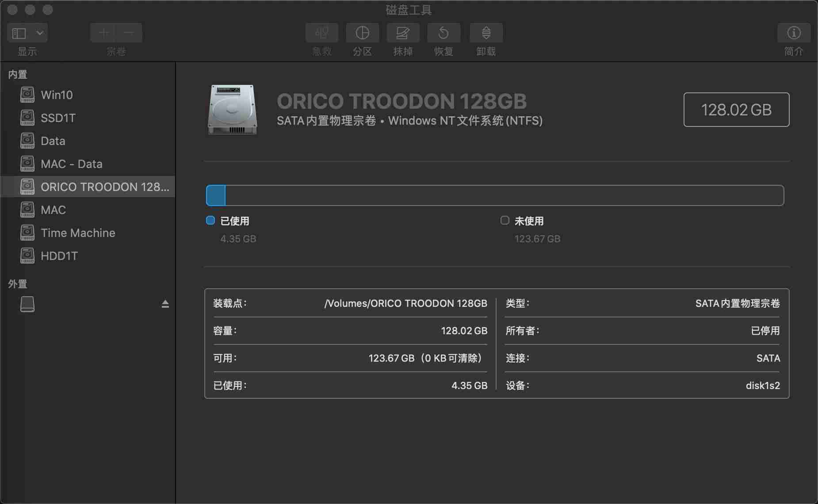Click the 容量 value 128.02 GB
This screenshot has width=818, height=504.
click(464, 331)
